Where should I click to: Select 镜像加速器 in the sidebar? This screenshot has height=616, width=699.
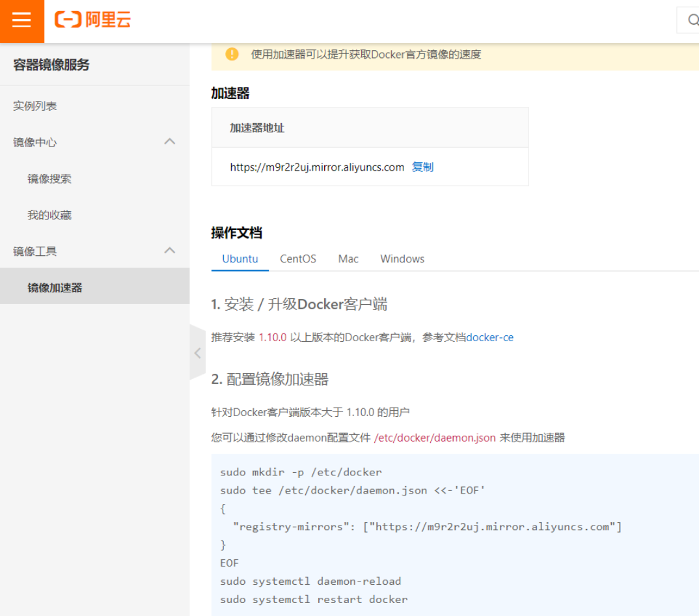(94, 286)
